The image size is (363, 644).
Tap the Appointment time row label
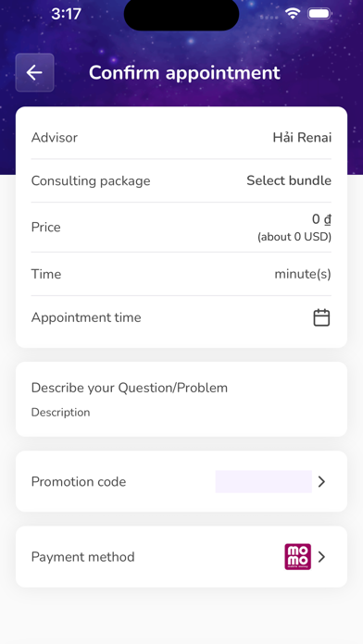coord(86,317)
